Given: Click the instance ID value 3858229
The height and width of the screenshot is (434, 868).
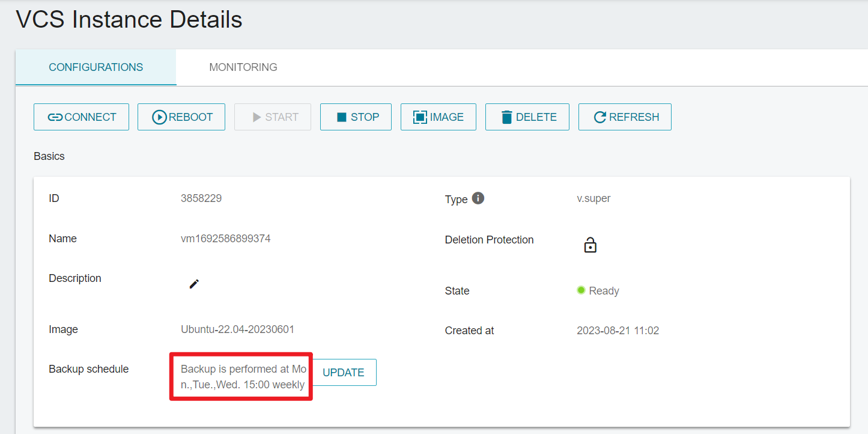Looking at the screenshot, I should click(201, 198).
